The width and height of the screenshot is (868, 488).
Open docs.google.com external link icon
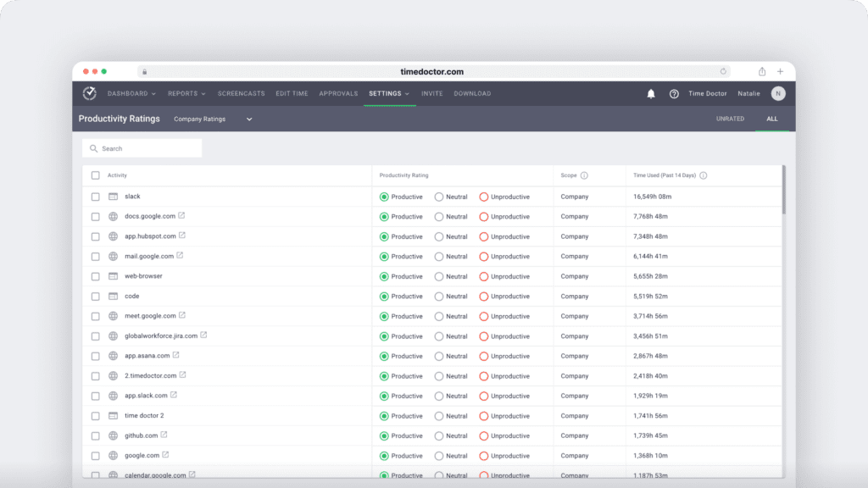(x=181, y=216)
